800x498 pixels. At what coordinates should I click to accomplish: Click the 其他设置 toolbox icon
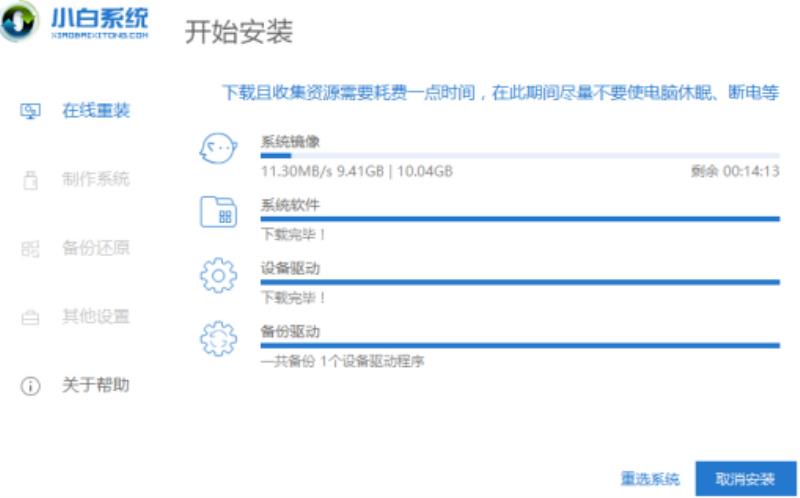pos(30,317)
